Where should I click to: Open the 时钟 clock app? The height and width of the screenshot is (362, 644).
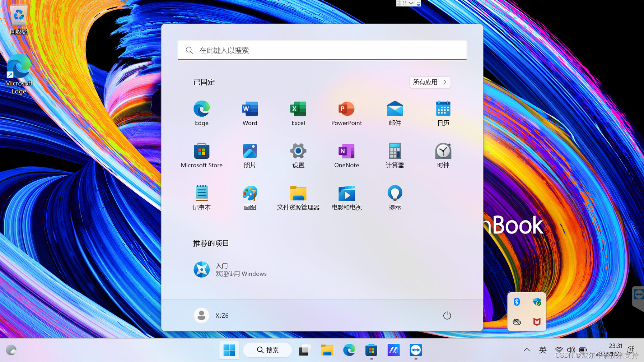(443, 156)
